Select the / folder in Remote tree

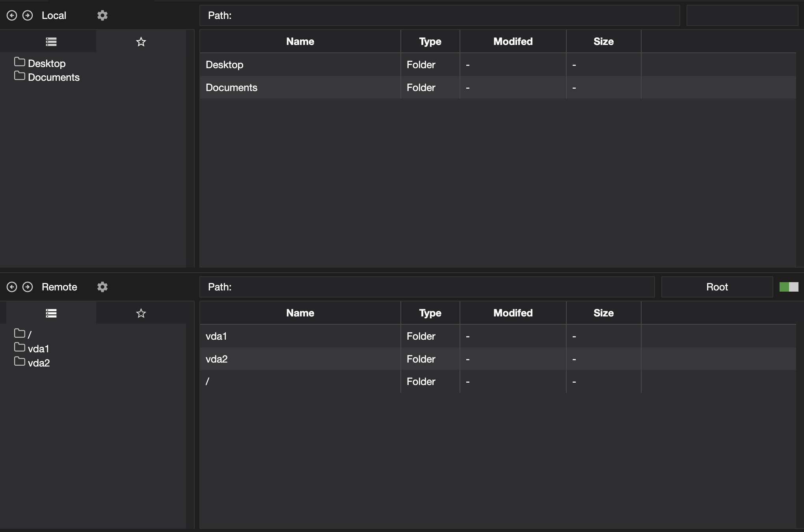point(30,335)
